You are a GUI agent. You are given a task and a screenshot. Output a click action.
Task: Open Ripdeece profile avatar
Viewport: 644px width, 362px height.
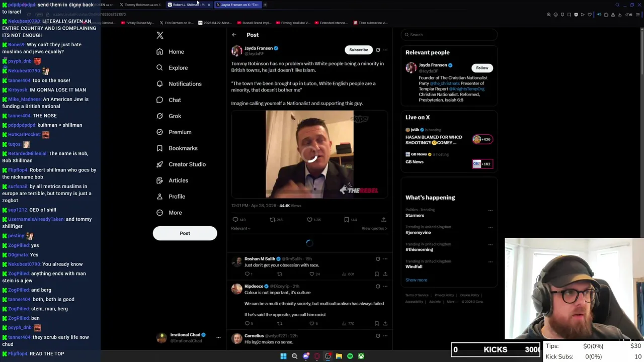[x=236, y=289]
